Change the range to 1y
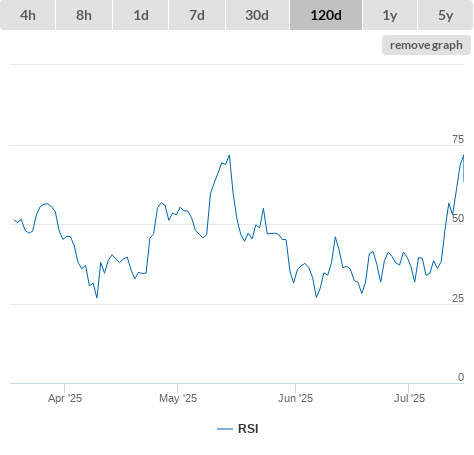The image size is (474, 455). [390, 15]
